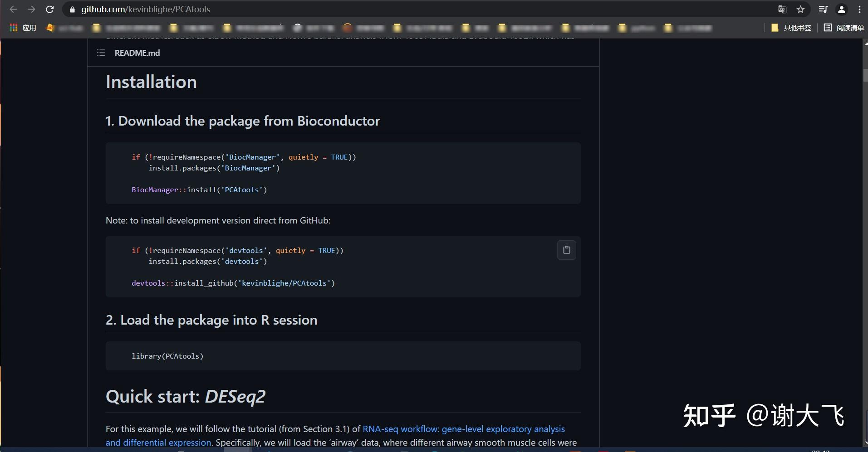Image resolution: width=868 pixels, height=452 pixels.
Task: Click the 'library(PCAtools)' code line
Action: coord(167,356)
